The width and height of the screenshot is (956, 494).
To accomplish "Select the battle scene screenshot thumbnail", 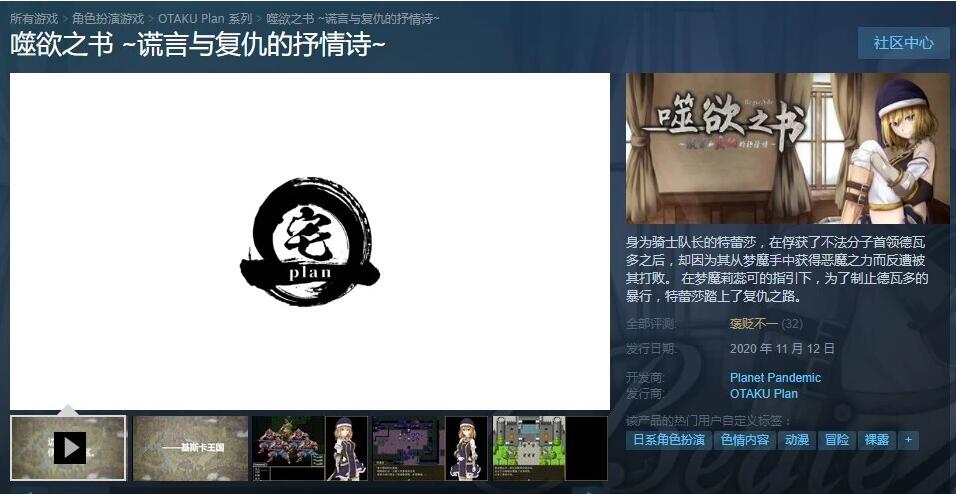I will (310, 448).
